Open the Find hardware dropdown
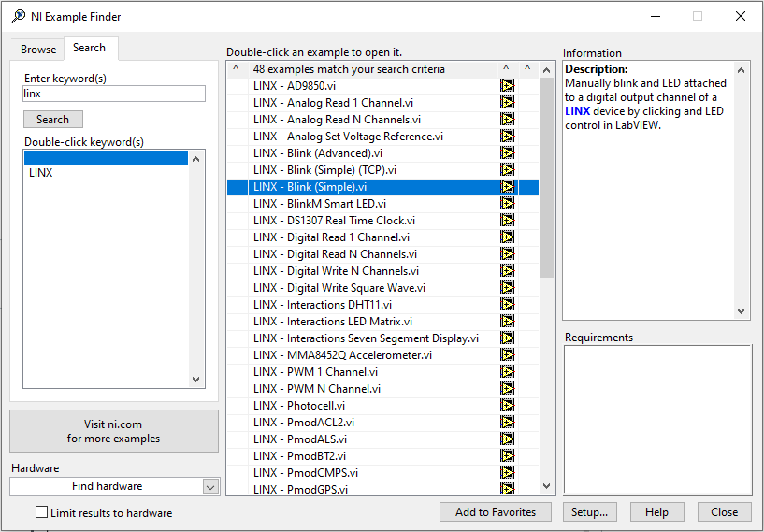Image resolution: width=764 pixels, height=532 pixels. click(210, 486)
